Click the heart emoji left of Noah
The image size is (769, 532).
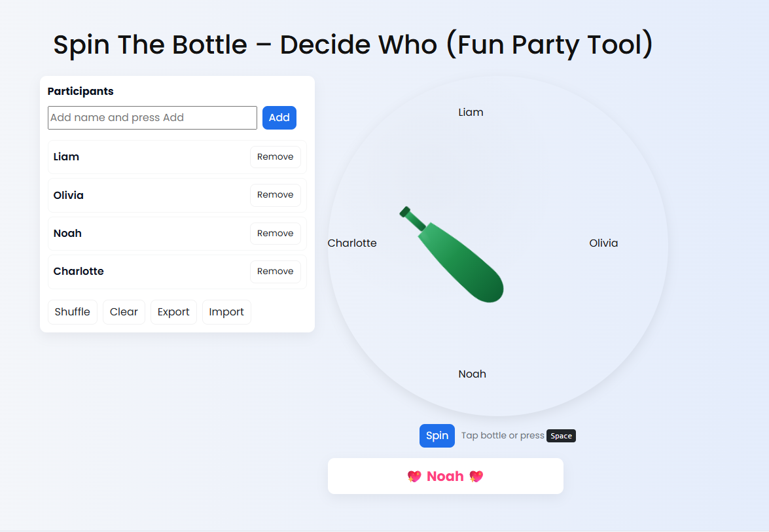(414, 476)
